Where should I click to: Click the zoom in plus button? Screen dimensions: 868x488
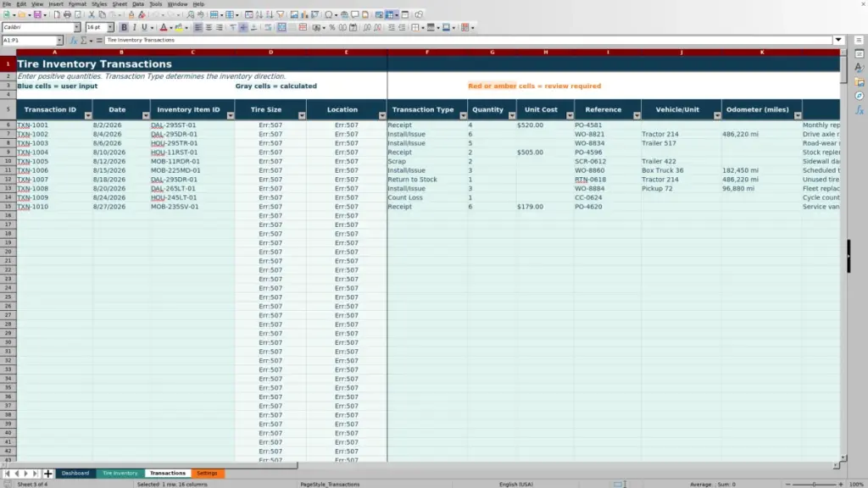pos(841,485)
